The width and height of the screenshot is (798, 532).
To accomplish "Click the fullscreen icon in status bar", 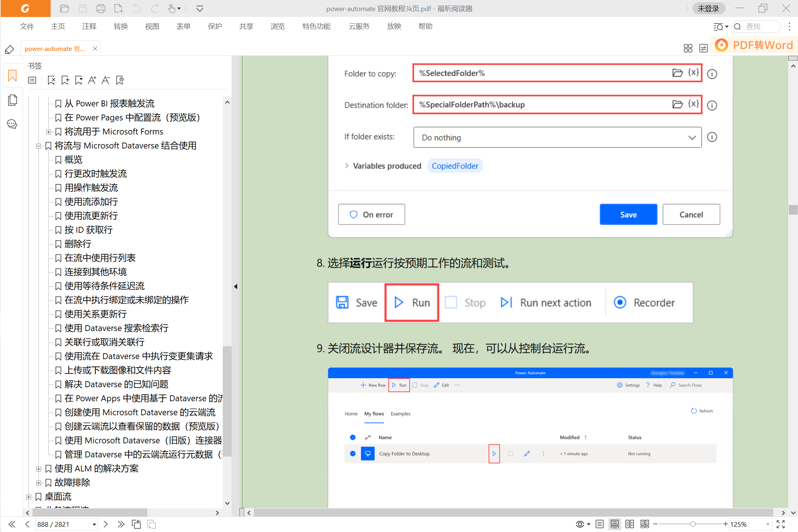I will [781, 524].
